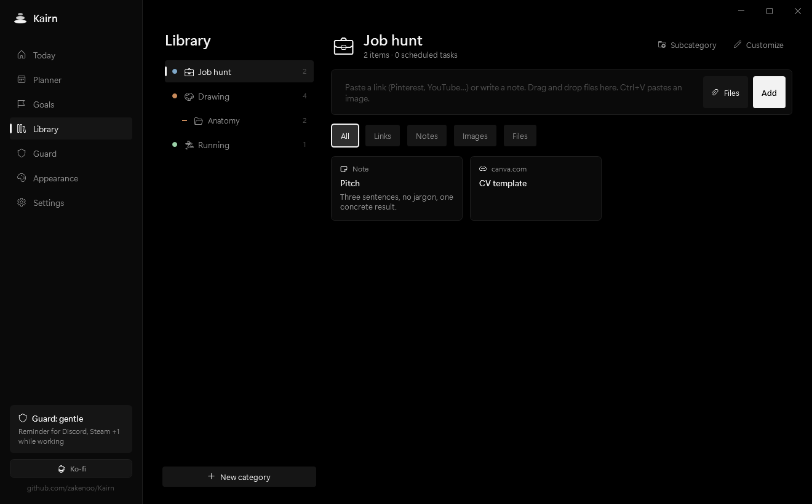812x504 pixels.
Task: Filter library items by Links
Action: 383,136
